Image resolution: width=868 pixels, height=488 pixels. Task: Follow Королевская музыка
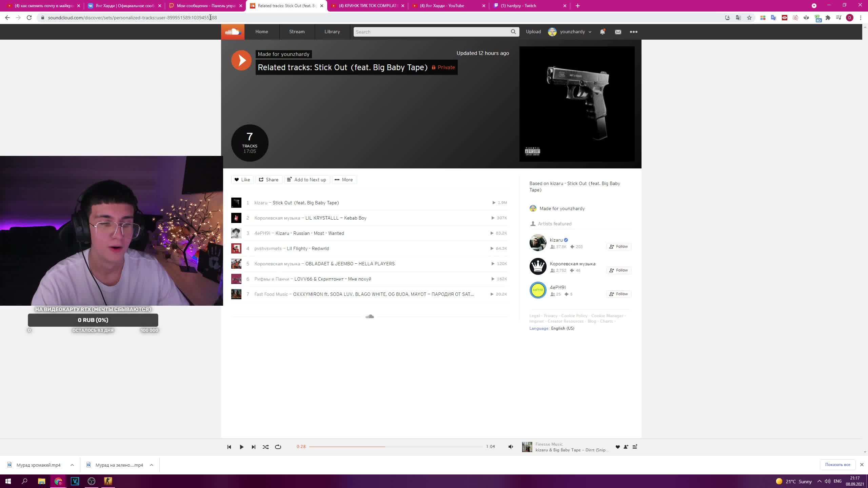(619, 270)
